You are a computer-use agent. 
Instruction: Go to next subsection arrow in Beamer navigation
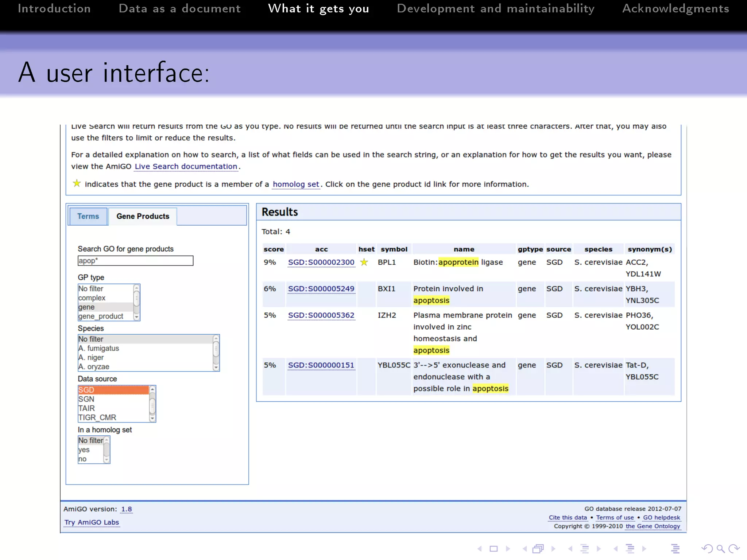(x=599, y=548)
